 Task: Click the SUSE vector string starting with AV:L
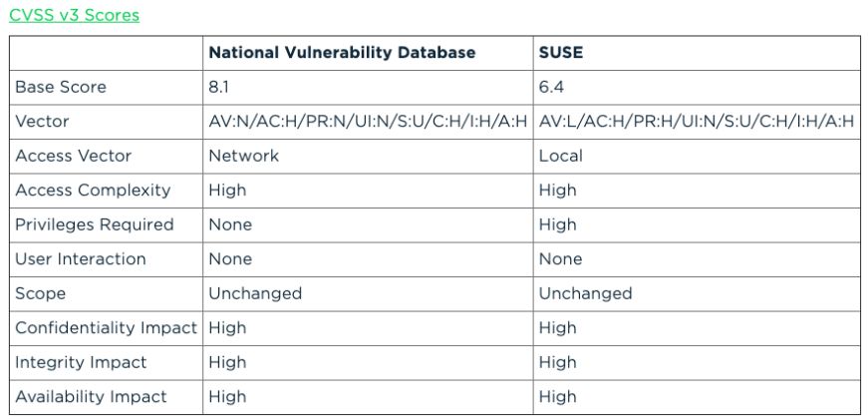[x=697, y=122]
